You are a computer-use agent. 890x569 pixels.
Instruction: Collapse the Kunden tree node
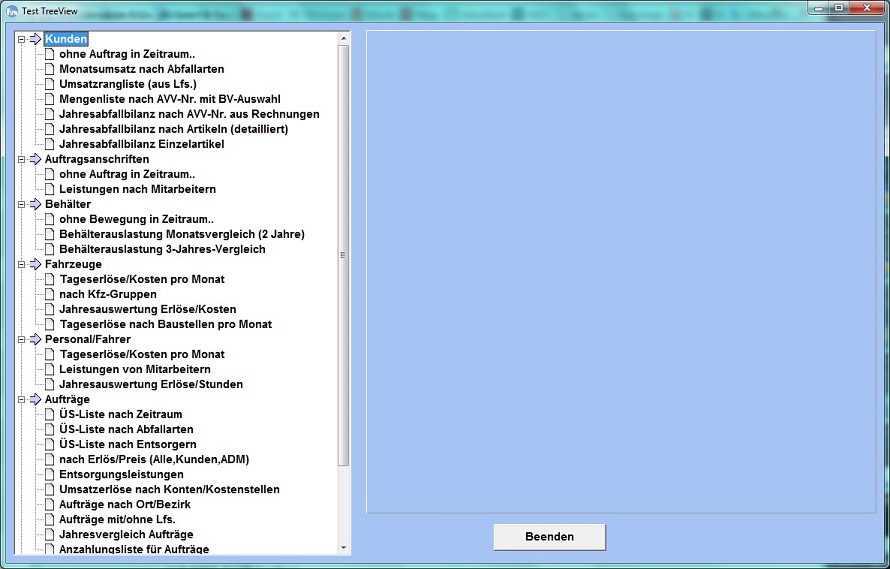[x=21, y=39]
